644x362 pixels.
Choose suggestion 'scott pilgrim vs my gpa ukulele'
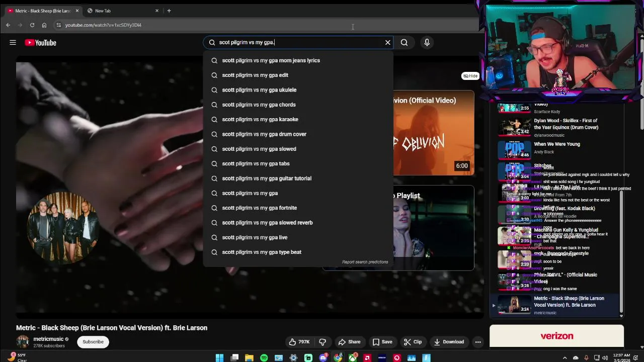(298, 90)
